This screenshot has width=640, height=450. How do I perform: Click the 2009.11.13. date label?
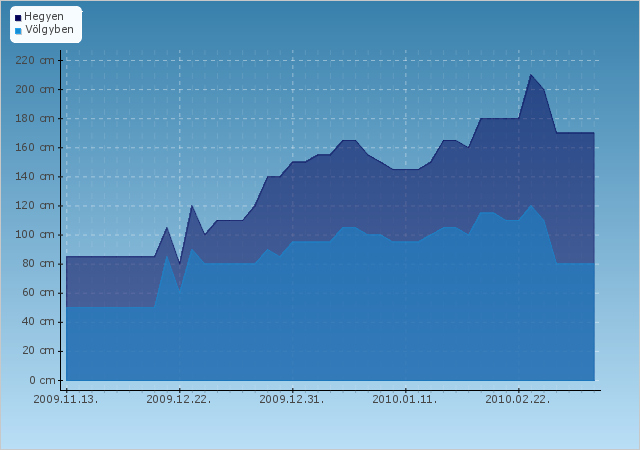pos(66,399)
